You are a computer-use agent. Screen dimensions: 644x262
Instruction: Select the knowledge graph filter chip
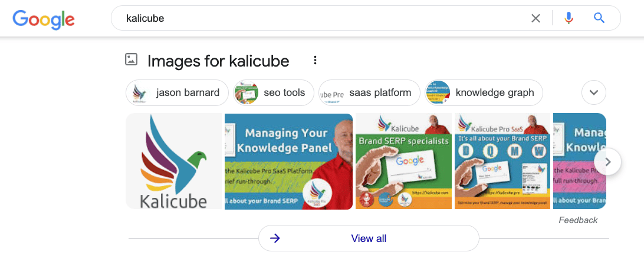484,92
